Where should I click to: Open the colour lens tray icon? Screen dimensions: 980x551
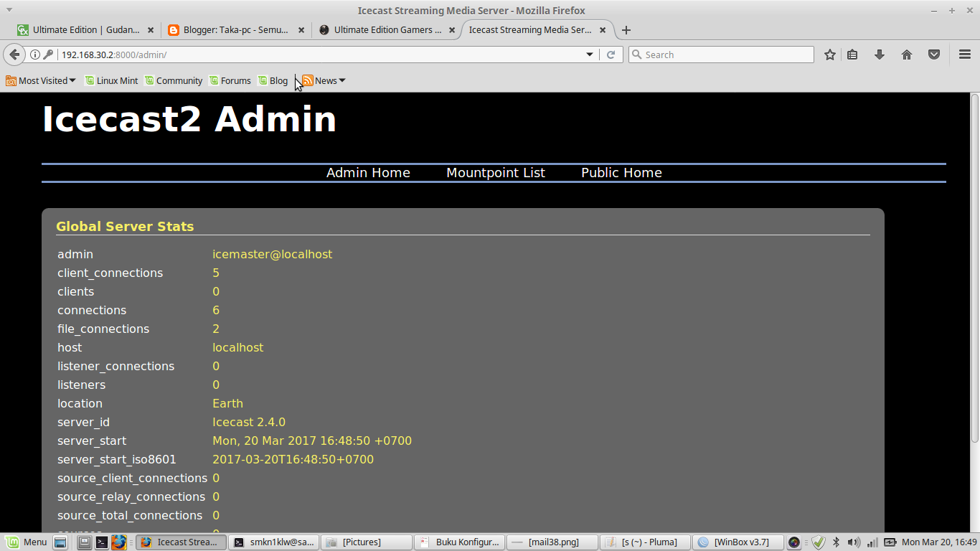pos(794,542)
